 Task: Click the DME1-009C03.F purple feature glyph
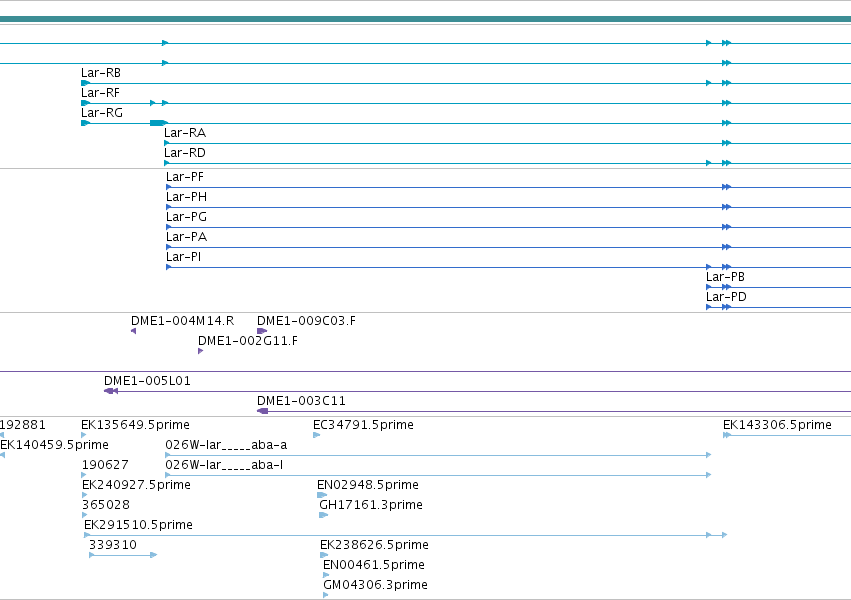click(262, 331)
